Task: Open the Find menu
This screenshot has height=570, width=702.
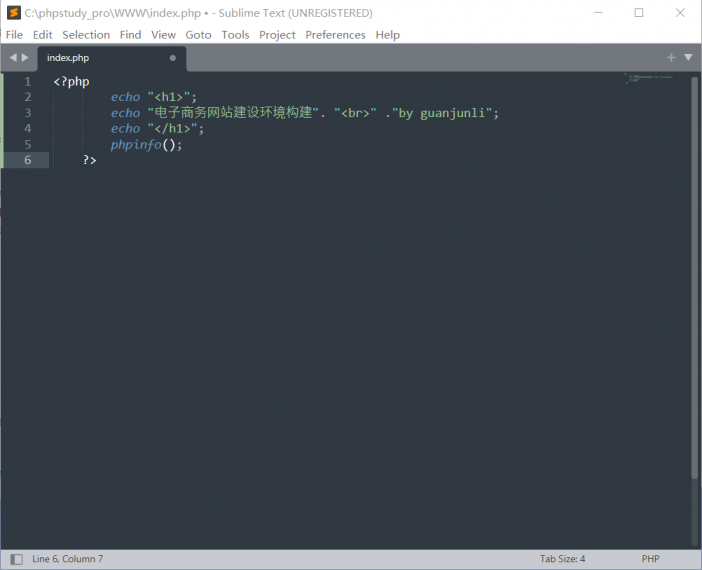Action: (x=130, y=34)
